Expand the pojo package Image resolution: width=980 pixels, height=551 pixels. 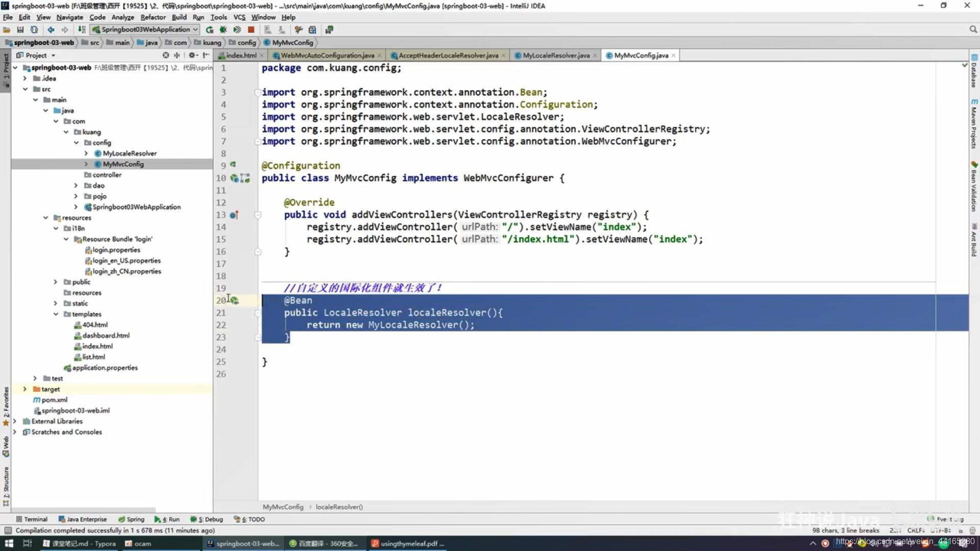[76, 196]
